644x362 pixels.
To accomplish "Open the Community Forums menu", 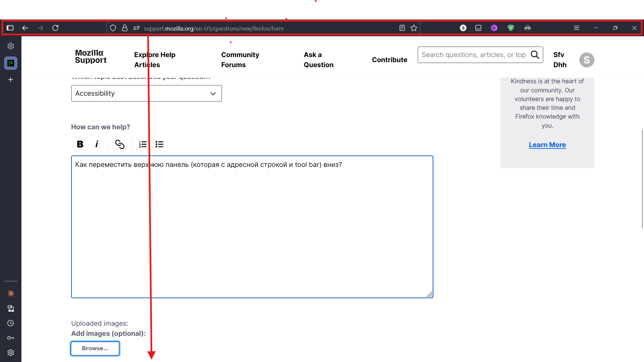I will point(240,60).
